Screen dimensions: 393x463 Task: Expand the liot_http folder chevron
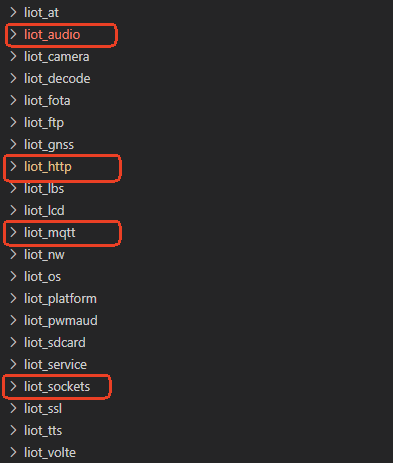click(x=13, y=166)
